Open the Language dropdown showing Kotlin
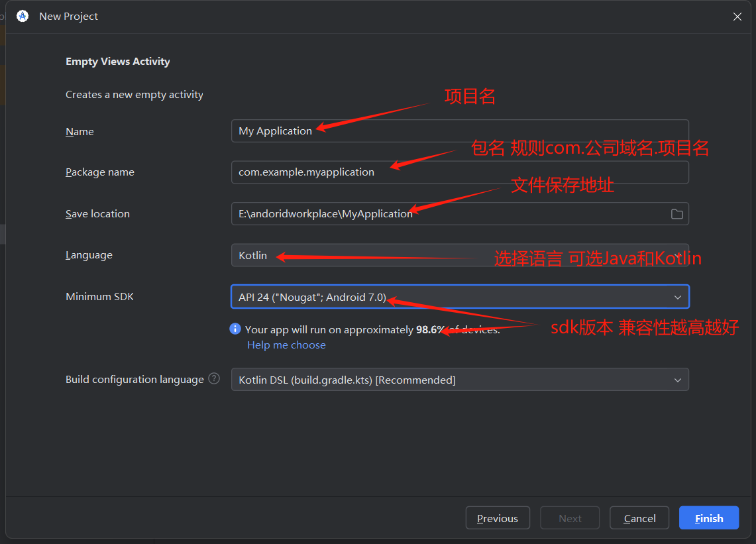The height and width of the screenshot is (544, 756). [x=459, y=255]
